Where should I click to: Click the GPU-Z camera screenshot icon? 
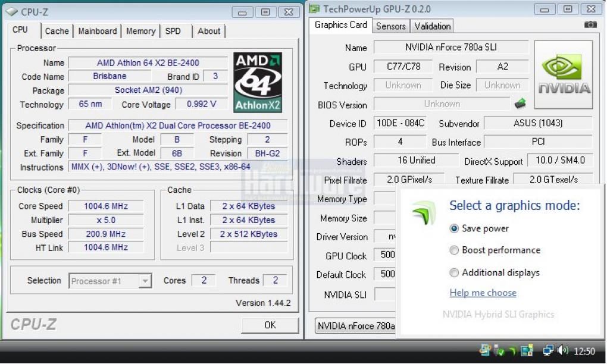pos(590,25)
